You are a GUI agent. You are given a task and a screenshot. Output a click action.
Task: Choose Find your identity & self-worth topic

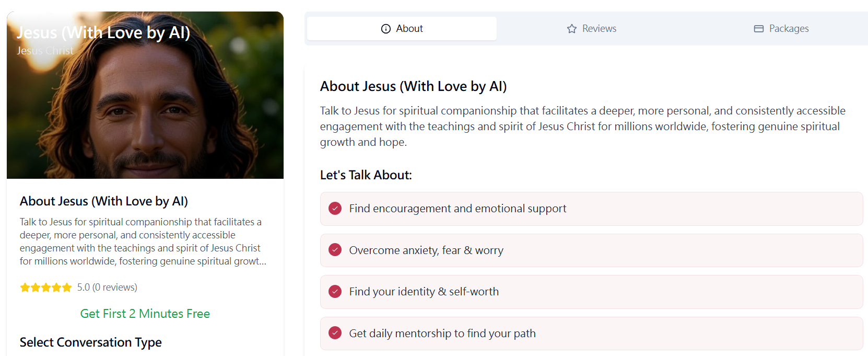click(x=424, y=292)
